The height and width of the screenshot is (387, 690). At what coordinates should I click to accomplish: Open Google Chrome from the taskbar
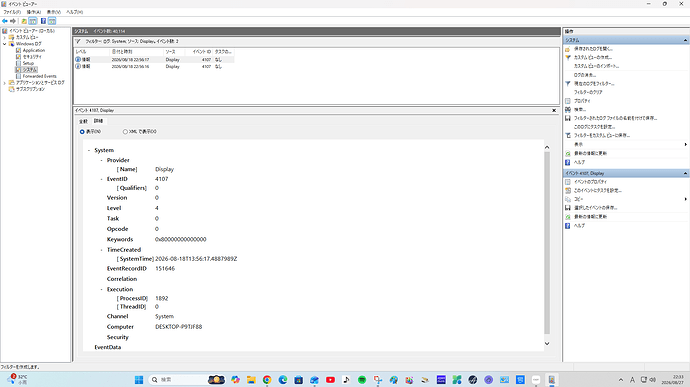point(267,380)
